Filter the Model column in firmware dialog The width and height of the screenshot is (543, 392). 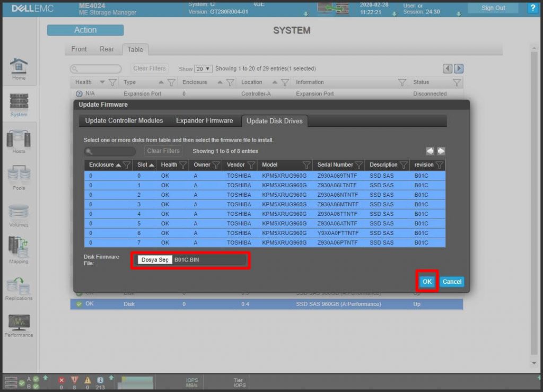(x=306, y=165)
